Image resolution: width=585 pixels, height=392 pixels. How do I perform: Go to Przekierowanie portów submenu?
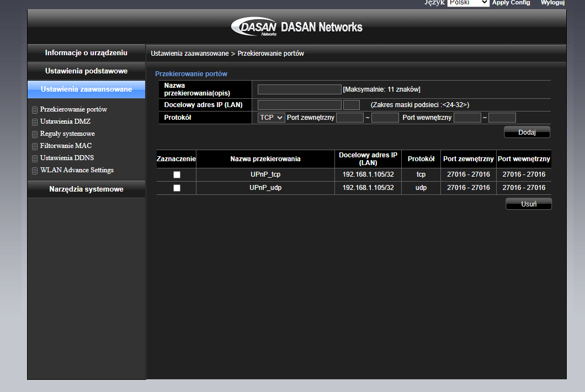click(x=73, y=109)
